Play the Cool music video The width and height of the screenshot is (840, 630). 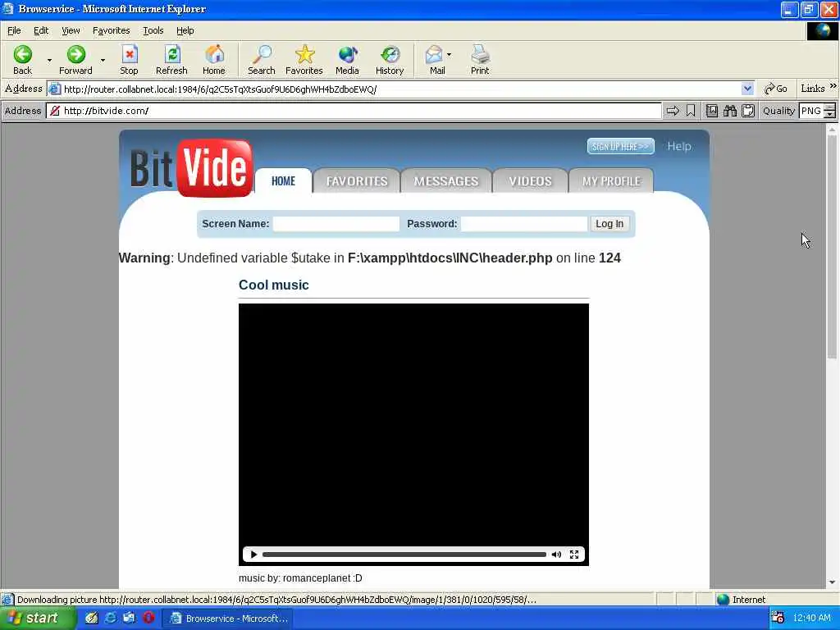[254, 555]
